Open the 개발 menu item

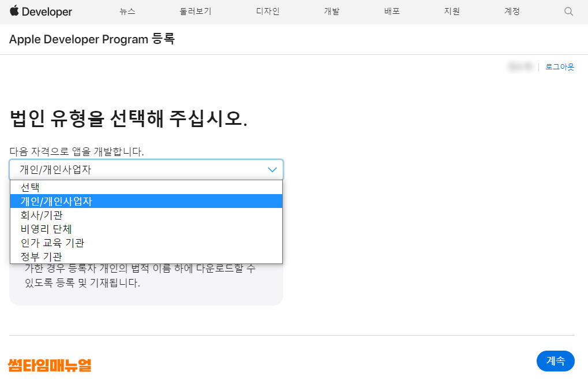tap(331, 12)
